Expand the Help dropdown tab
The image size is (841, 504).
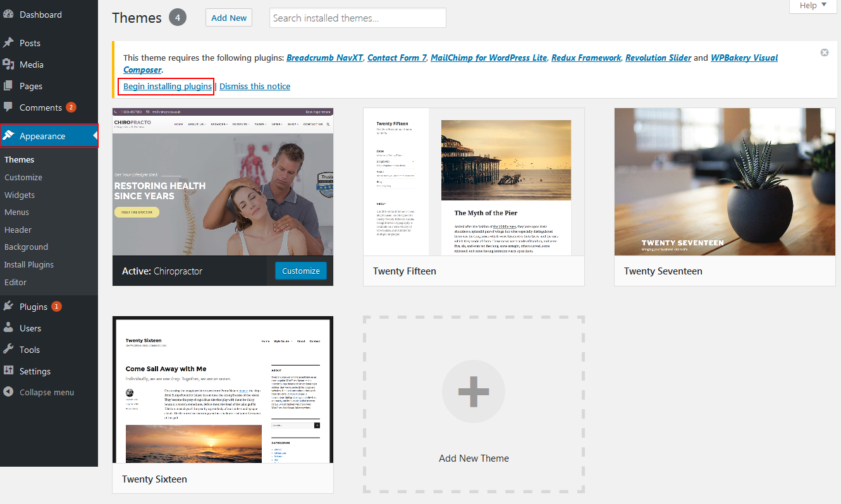coord(813,6)
